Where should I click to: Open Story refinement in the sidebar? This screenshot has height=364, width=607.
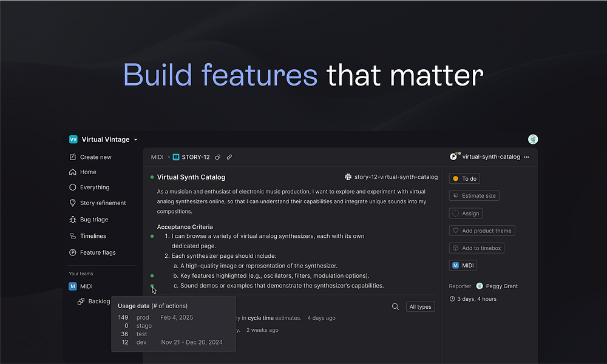click(103, 203)
